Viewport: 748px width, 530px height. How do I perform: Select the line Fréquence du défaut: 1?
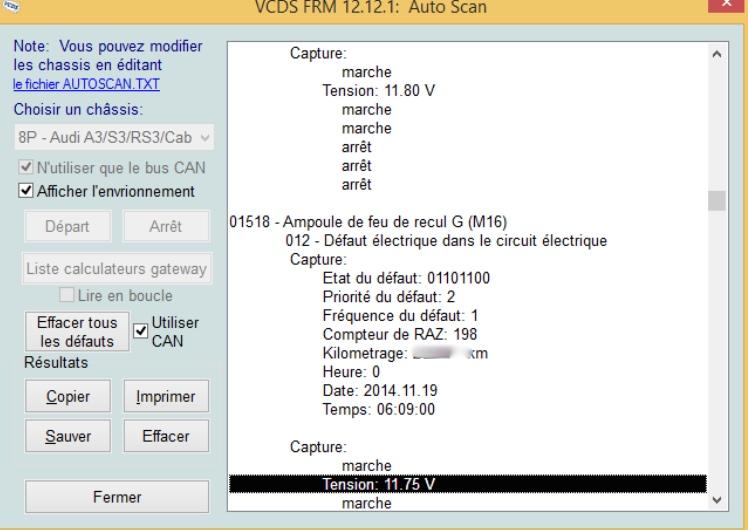[400, 315]
